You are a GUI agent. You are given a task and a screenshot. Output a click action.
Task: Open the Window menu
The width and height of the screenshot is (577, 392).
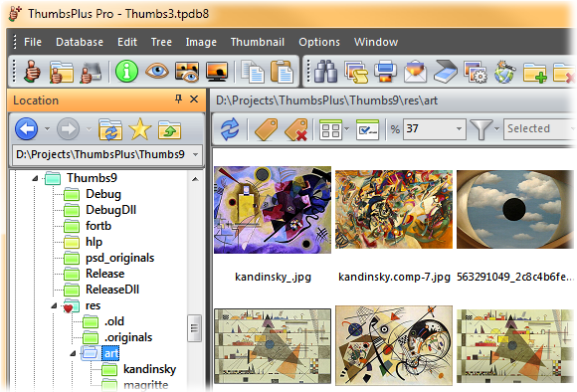376,42
